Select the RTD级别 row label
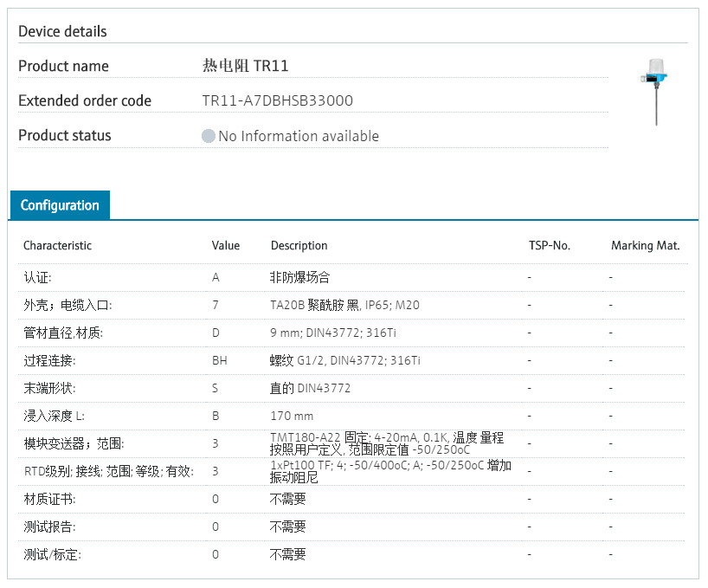Viewport: 708px width, 588px height. point(109,471)
